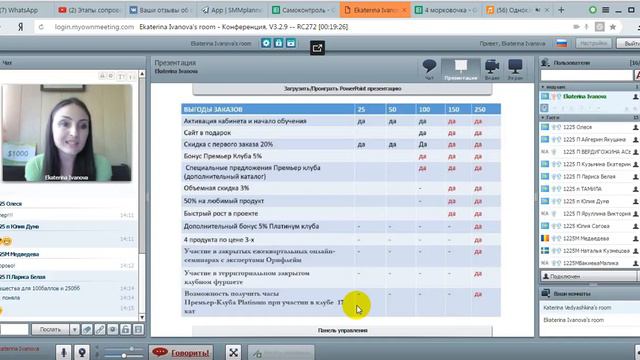Click the upload PowerPoint presentation bar
The width and height of the screenshot is (640, 360).
click(x=342, y=89)
